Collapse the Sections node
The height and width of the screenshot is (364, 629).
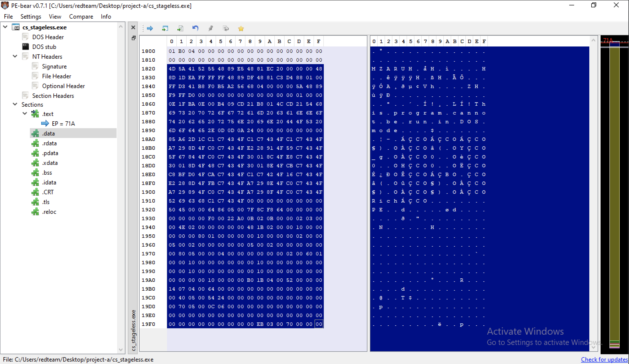click(x=15, y=104)
